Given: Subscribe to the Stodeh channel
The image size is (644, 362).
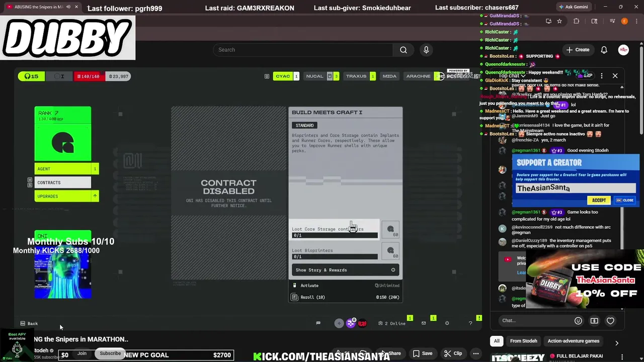Looking at the screenshot, I should coord(110,353).
